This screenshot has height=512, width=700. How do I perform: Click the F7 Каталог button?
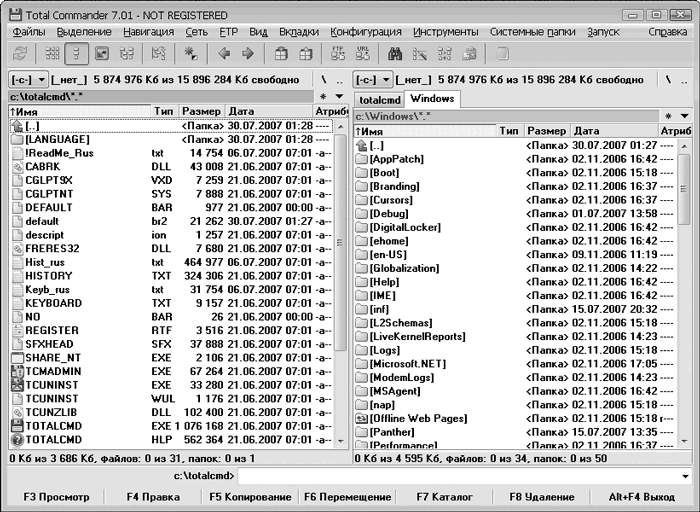click(x=445, y=497)
